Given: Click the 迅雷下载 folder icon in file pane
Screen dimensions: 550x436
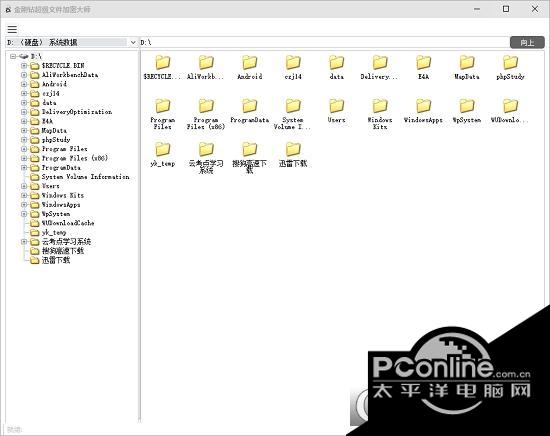Looking at the screenshot, I should pyautogui.click(x=293, y=149).
